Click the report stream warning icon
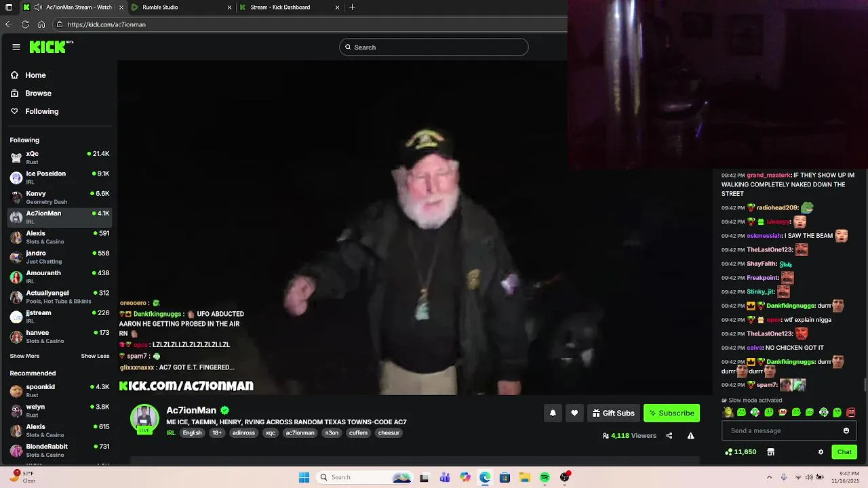This screenshot has height=488, width=868. pyautogui.click(x=690, y=436)
